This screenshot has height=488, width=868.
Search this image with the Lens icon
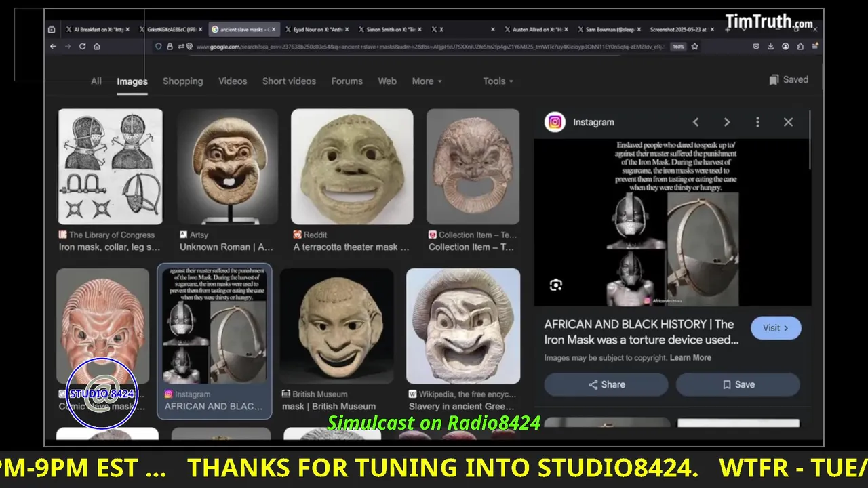(x=556, y=285)
